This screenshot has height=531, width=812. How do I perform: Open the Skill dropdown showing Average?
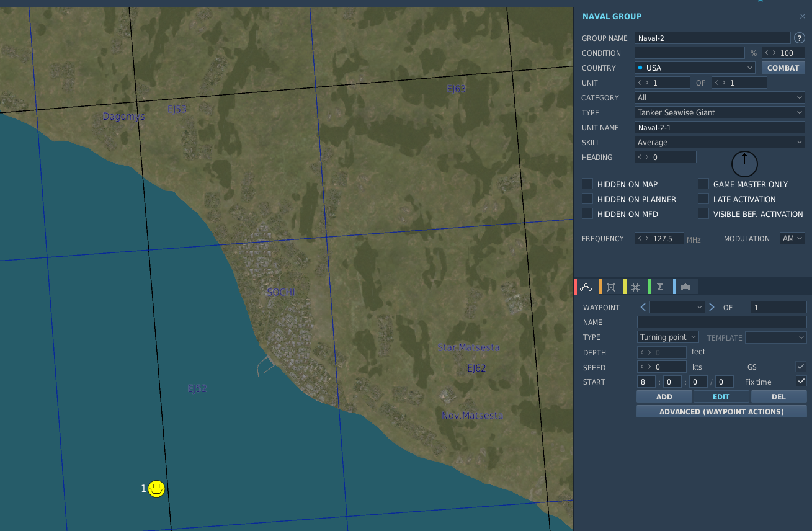(720, 142)
